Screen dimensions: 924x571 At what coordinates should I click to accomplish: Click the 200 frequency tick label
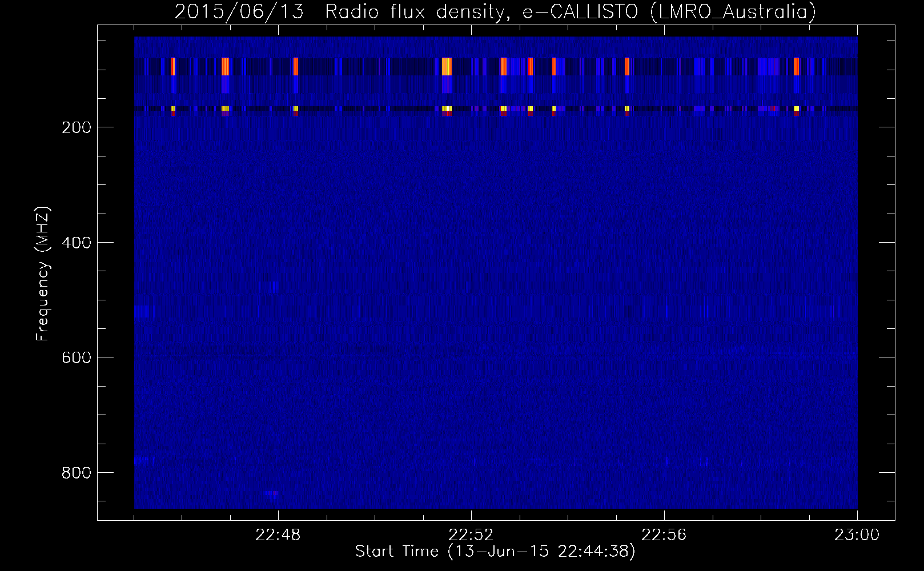point(77,127)
